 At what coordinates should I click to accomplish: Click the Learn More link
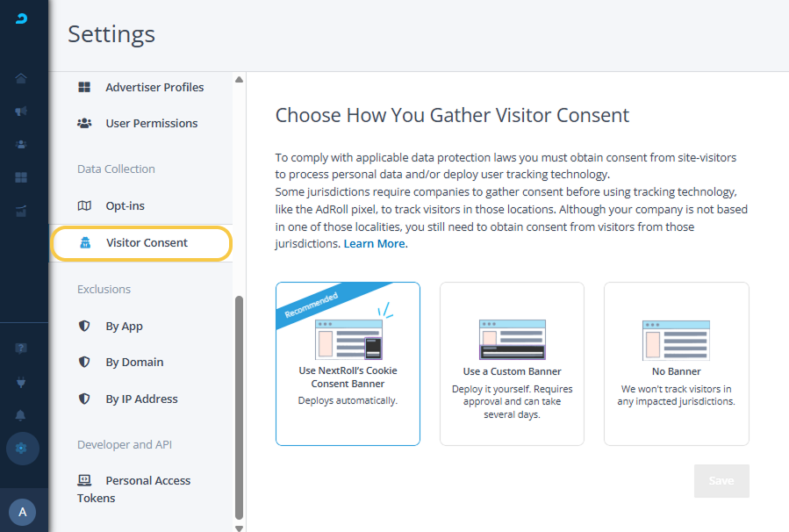tap(375, 243)
